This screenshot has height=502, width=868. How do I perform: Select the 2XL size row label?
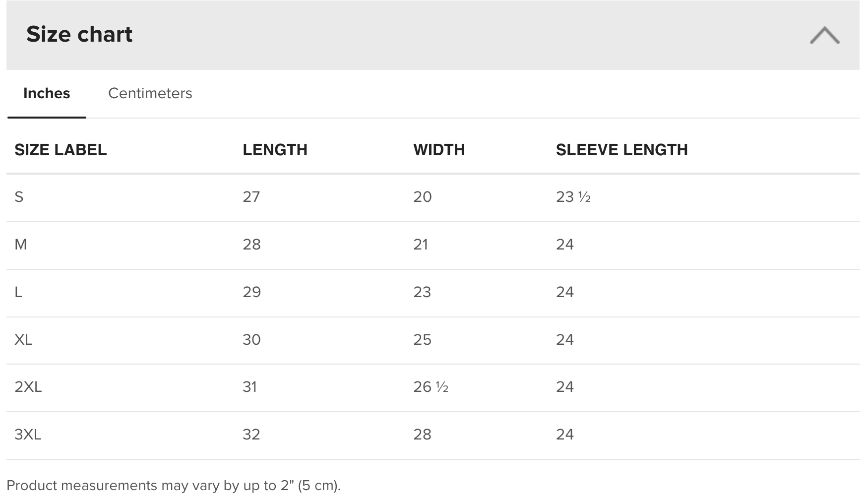click(28, 387)
